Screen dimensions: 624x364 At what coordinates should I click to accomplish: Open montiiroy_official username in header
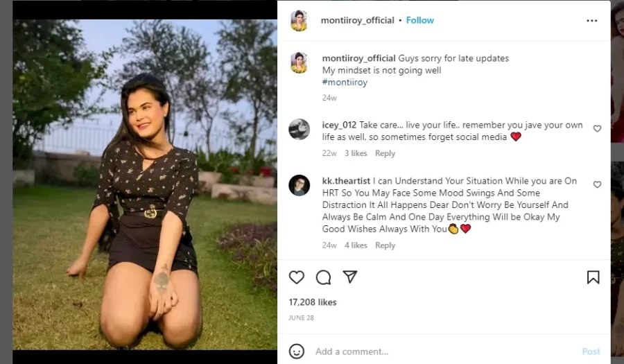pyautogui.click(x=357, y=21)
